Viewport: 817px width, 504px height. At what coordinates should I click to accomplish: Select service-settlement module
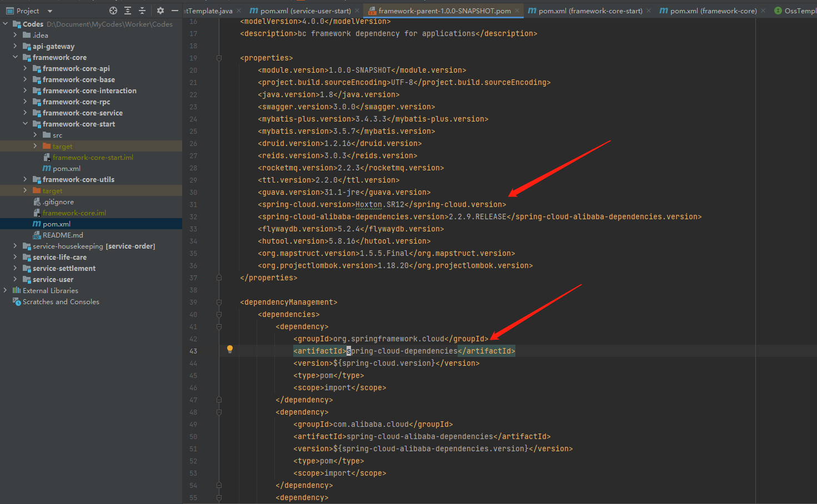[64, 268]
